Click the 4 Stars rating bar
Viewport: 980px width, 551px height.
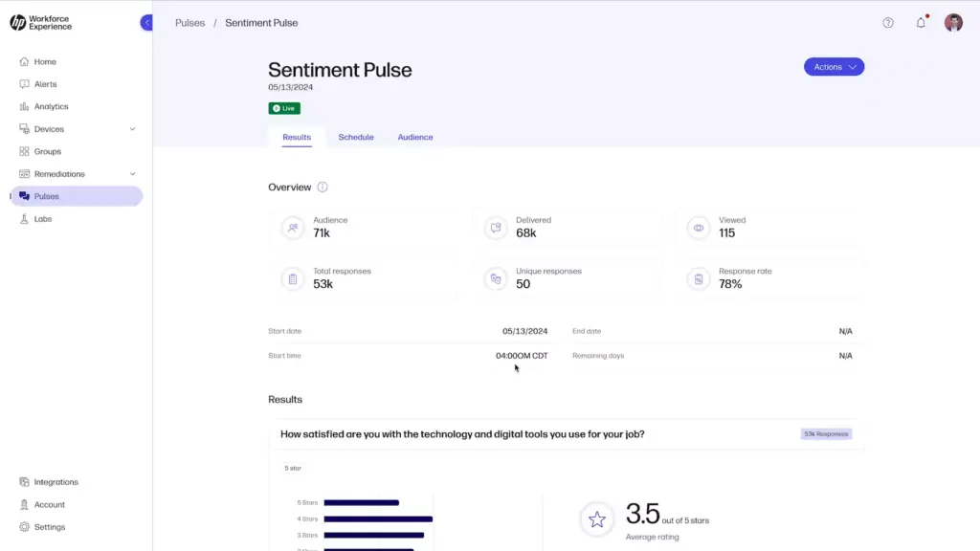coord(378,519)
